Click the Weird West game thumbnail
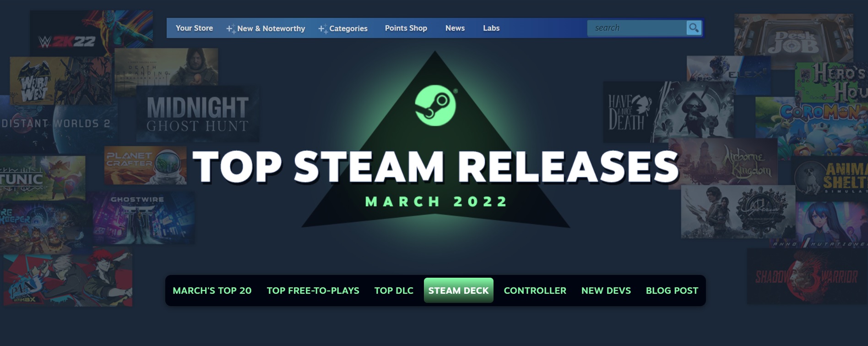The image size is (868, 346). tap(60, 81)
